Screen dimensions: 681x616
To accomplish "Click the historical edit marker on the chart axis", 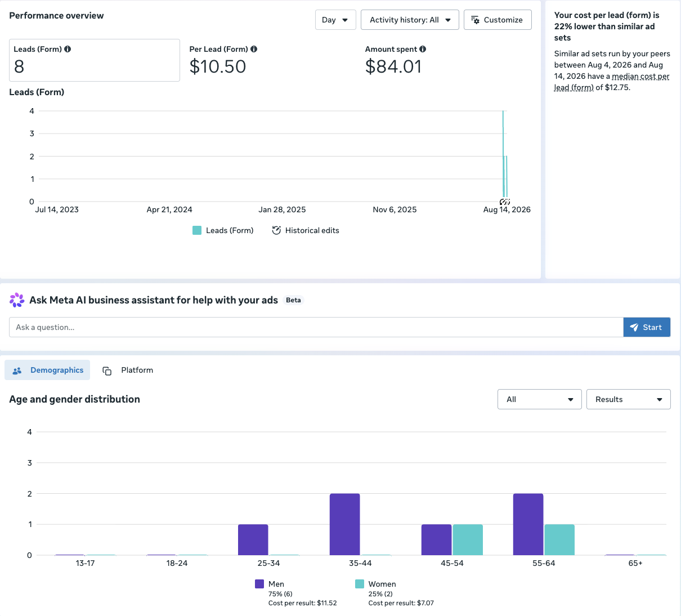I will point(505,202).
